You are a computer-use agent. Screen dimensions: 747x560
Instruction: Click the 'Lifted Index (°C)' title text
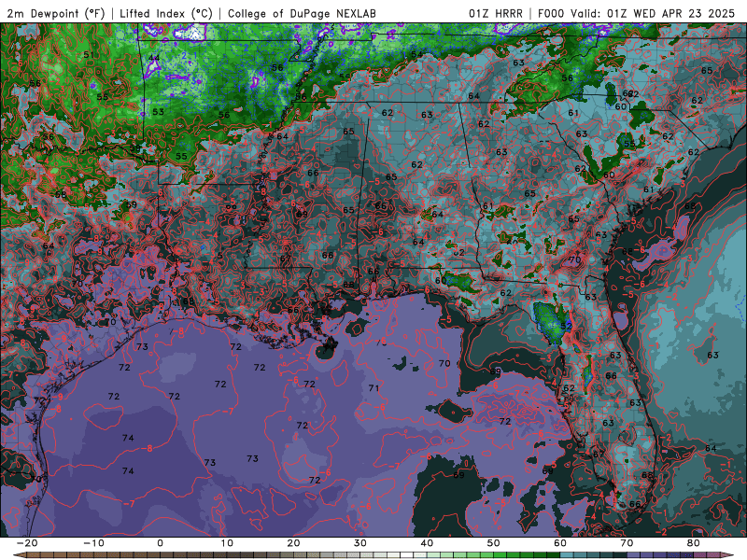coord(166,13)
